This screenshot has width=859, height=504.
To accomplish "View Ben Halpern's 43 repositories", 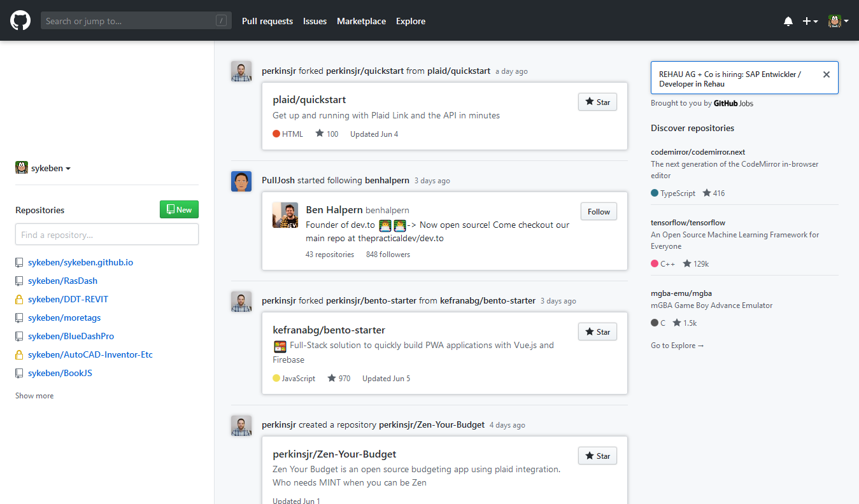I will coord(330,255).
